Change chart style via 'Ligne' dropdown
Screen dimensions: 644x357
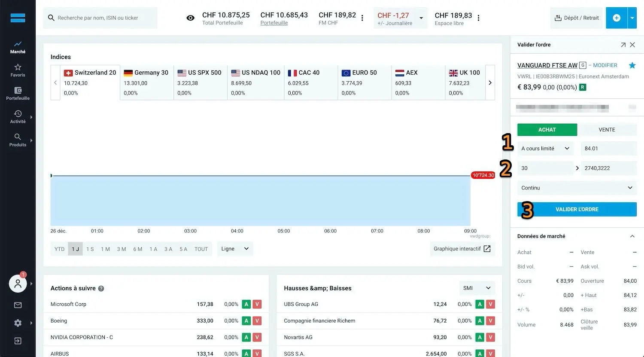tap(234, 249)
